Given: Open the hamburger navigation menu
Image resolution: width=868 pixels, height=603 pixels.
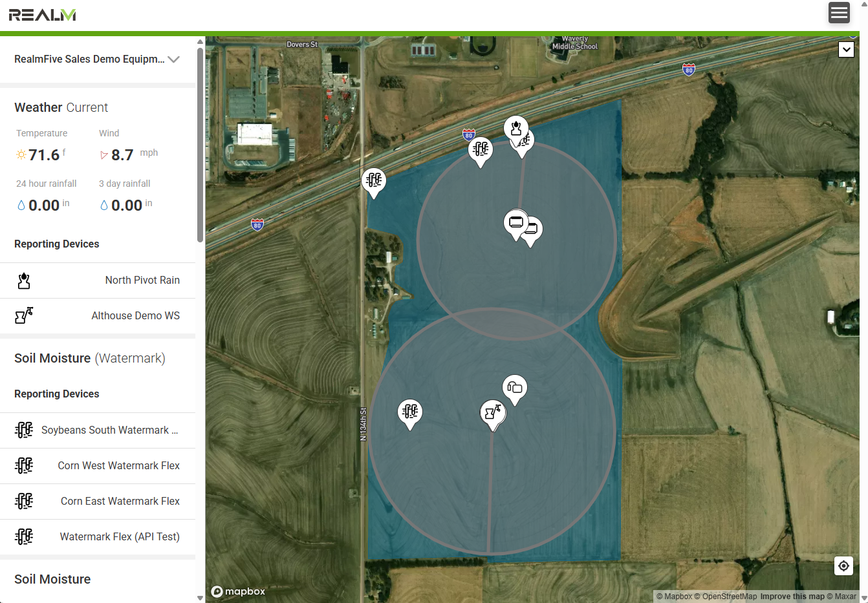Looking at the screenshot, I should point(839,13).
